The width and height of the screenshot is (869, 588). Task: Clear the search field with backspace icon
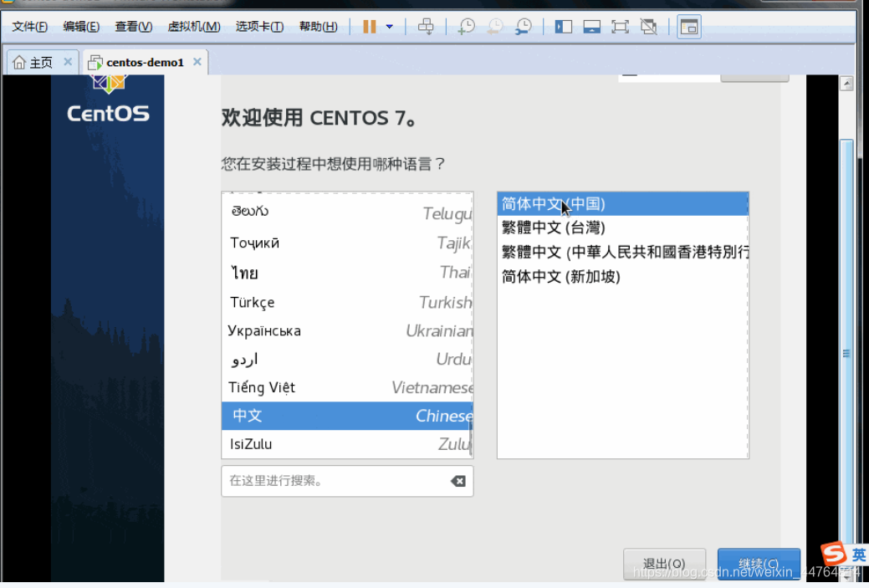click(458, 481)
